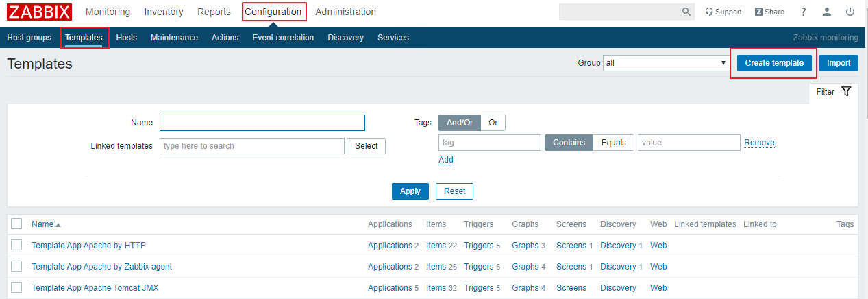Go to Maintenance submenu
This screenshot has width=868, height=299.
point(174,38)
